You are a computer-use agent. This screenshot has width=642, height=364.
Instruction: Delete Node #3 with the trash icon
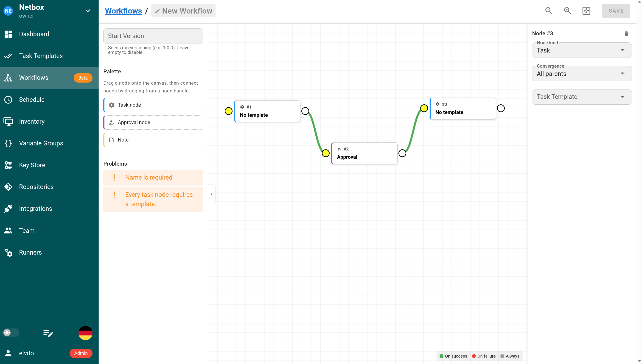626,33
